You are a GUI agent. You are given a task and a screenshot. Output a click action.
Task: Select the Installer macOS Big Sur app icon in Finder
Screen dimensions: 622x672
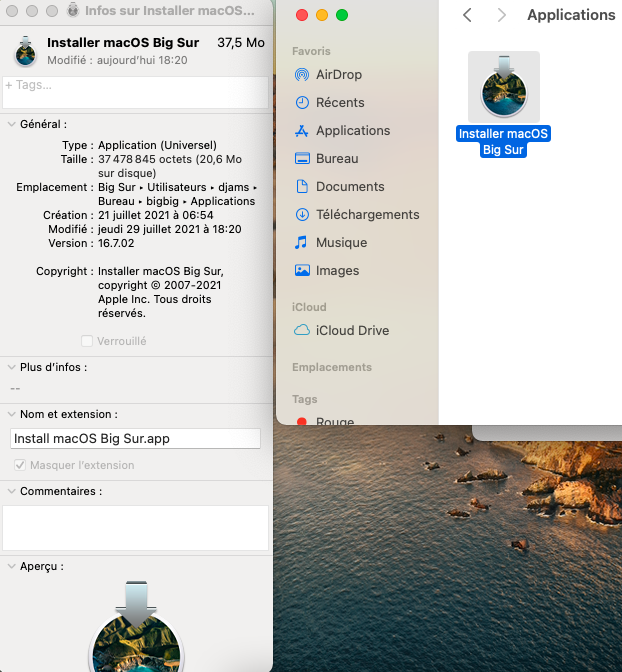pos(504,87)
